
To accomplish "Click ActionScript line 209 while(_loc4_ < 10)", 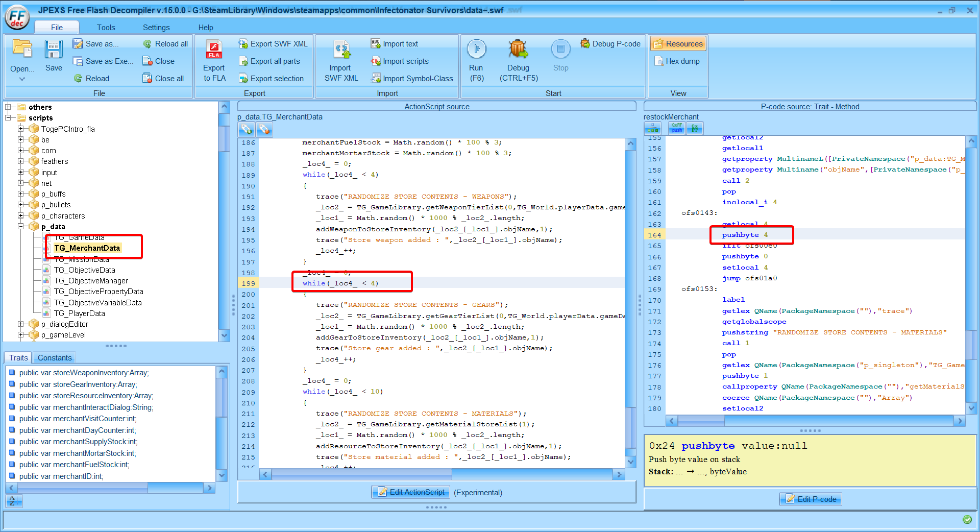I will (x=342, y=392).
